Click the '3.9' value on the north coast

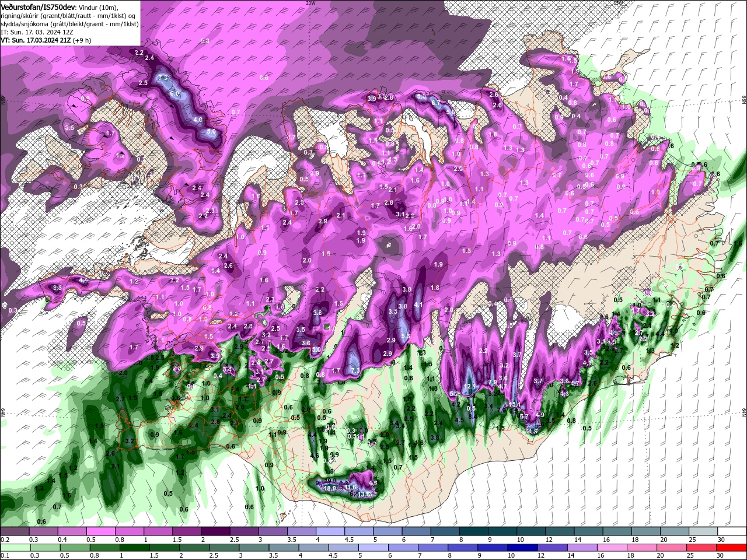372,99
